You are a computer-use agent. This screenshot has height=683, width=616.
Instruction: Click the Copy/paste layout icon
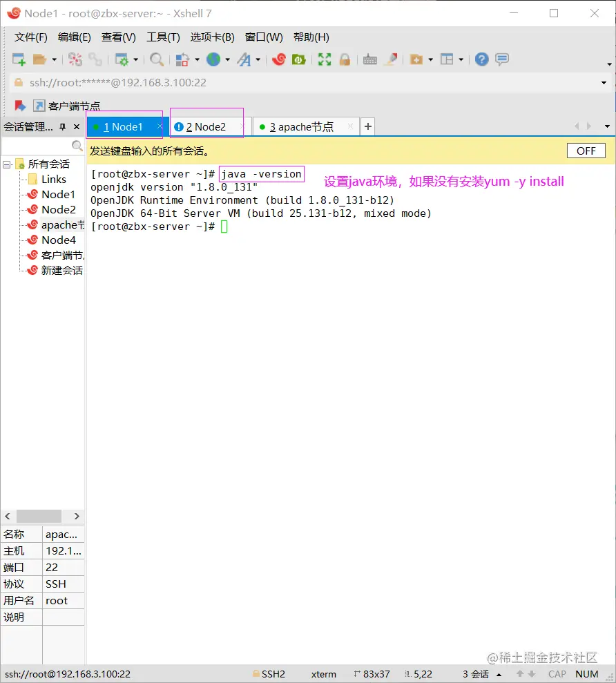(182, 59)
